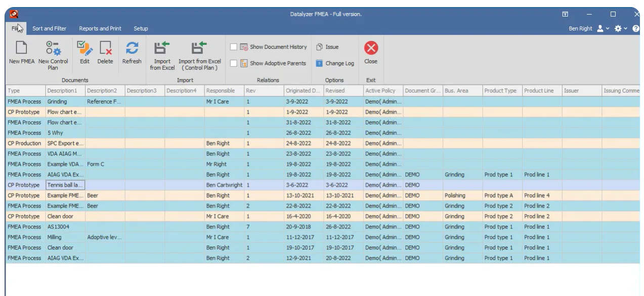644x296 pixels.
Task: Click the 20-9-2018 originated date
Action: click(x=304, y=227)
